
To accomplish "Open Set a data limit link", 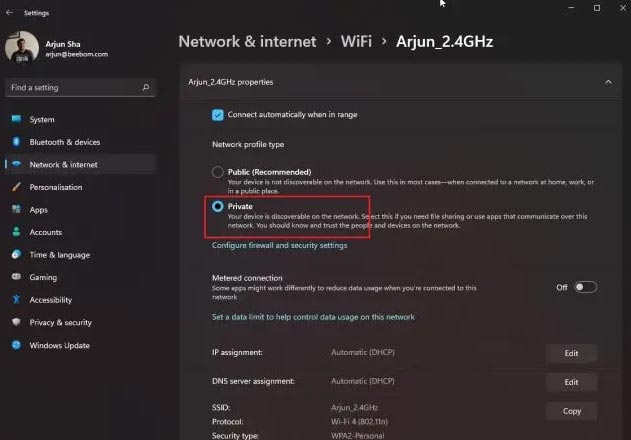I will 313,317.
